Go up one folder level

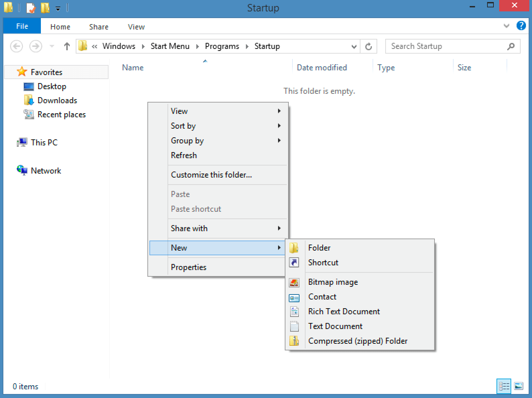point(67,46)
